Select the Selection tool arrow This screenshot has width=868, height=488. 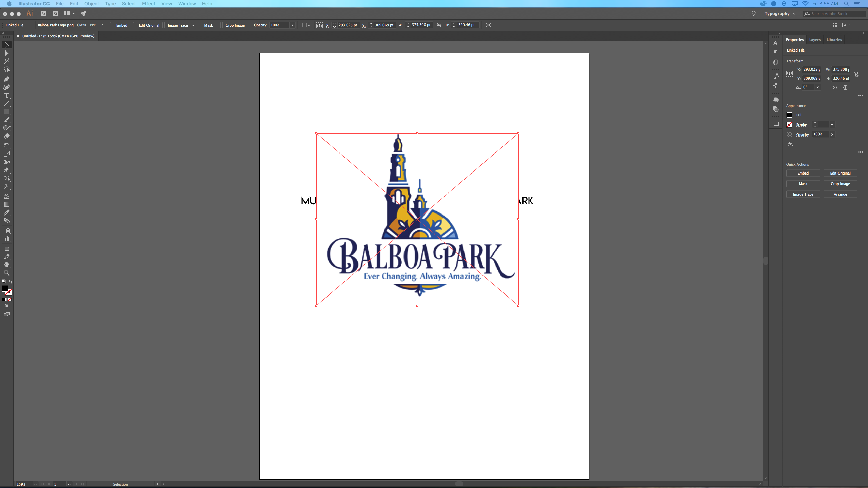coord(7,45)
